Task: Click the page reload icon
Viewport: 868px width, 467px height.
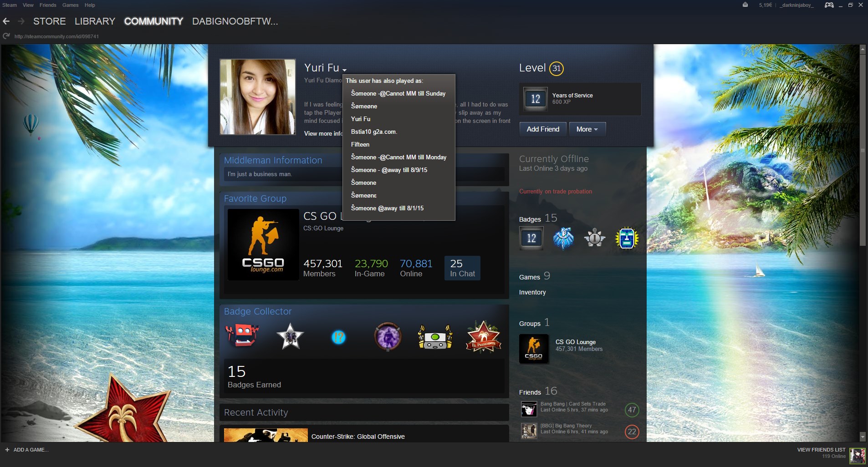Action: pyautogui.click(x=6, y=36)
